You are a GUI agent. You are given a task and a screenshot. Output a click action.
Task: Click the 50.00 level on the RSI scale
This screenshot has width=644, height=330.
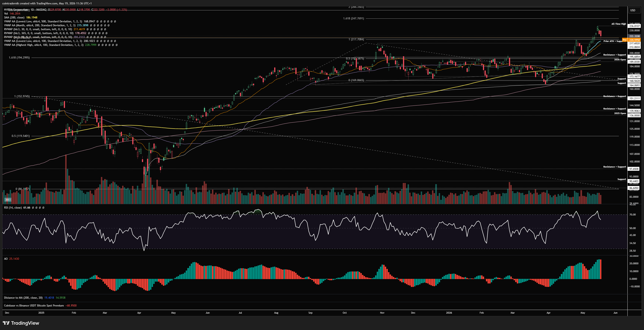click(x=632, y=228)
